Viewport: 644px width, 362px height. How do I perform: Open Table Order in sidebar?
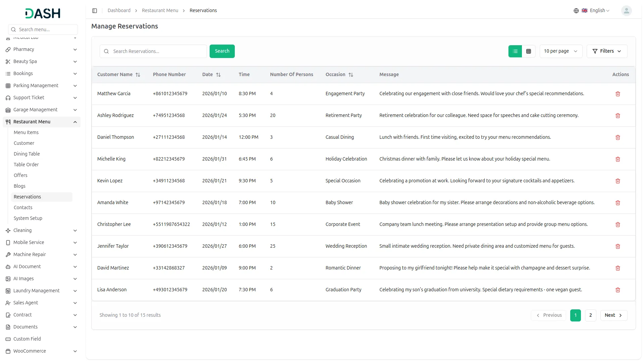click(26, 165)
